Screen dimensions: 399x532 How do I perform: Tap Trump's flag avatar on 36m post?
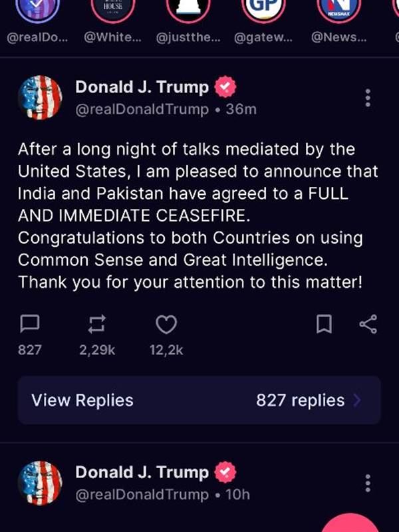[x=40, y=98]
